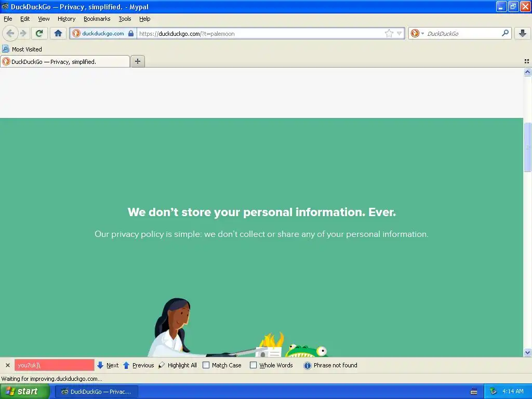
Task: Click the Phrase not found message text
Action: 335,365
